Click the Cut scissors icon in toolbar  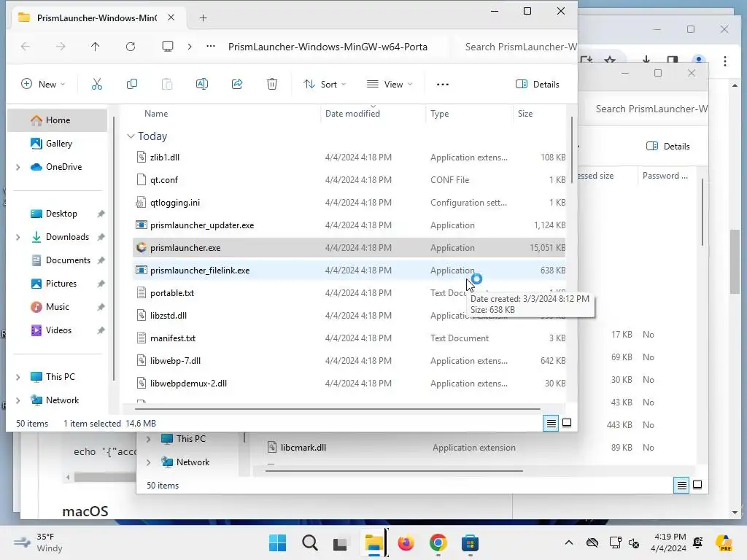coord(97,85)
